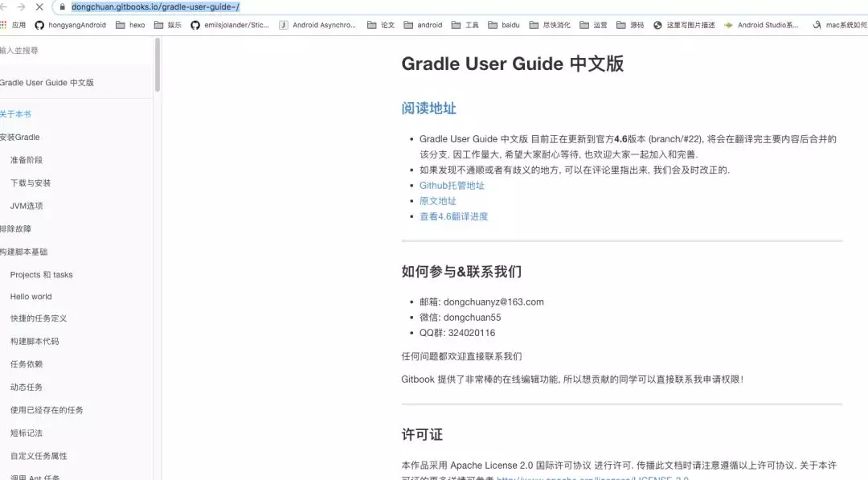Open the mac系统如何 bookmark
868x480 pixels.
[x=840, y=25]
